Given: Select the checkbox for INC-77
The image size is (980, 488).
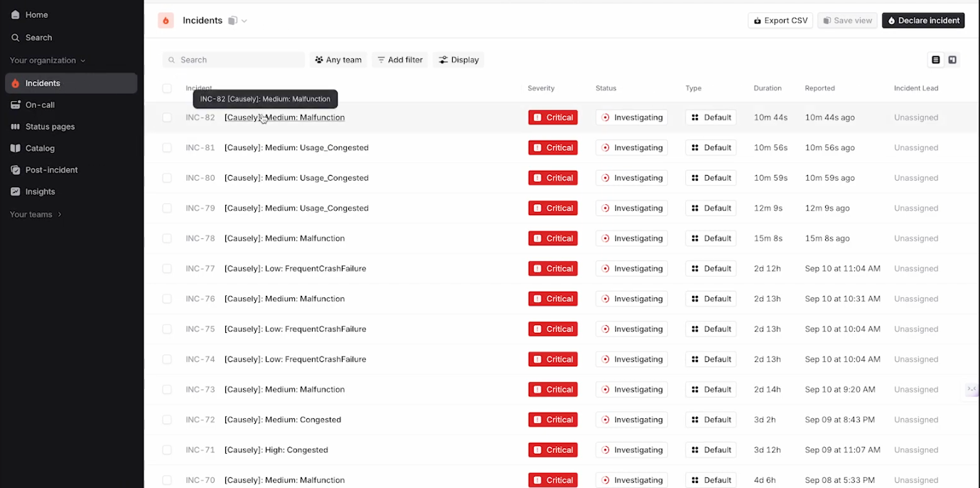Looking at the screenshot, I should pos(167,268).
